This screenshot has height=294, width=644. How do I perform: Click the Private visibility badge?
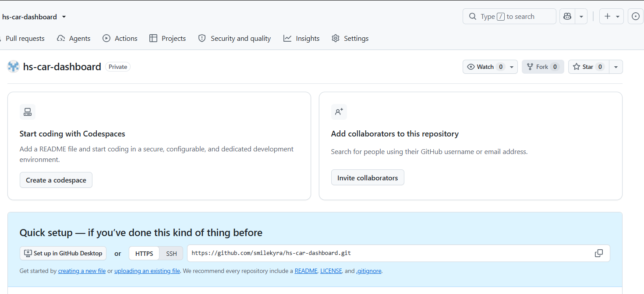(118, 67)
